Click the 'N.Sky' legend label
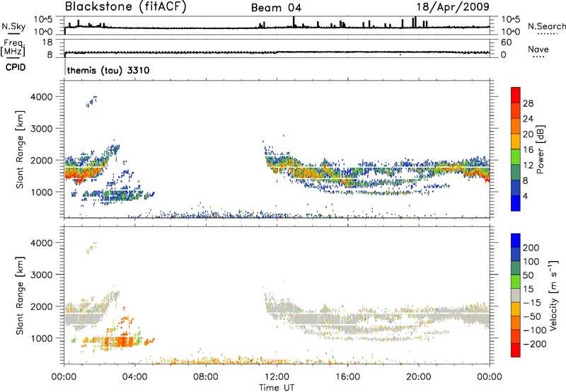Screen dimensions: 566x392 [x=13, y=26]
